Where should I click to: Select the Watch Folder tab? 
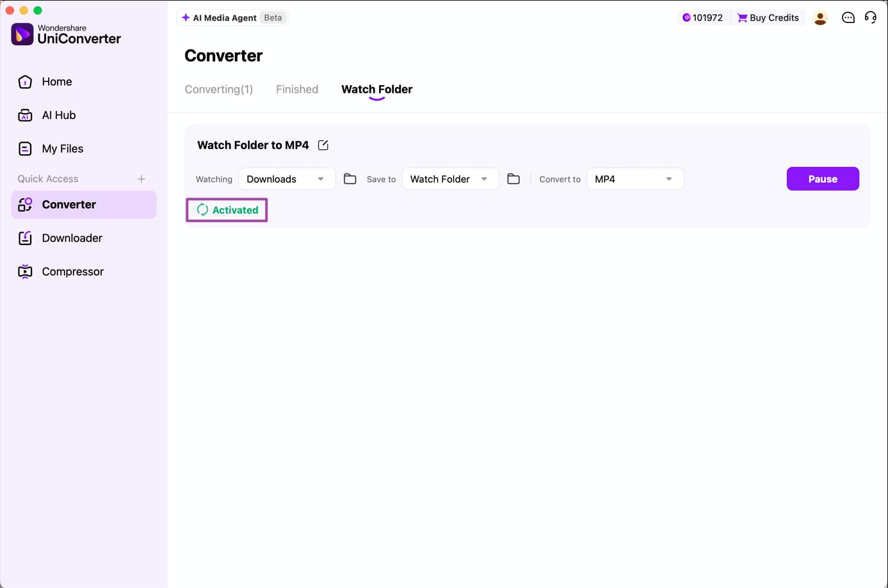[376, 90]
